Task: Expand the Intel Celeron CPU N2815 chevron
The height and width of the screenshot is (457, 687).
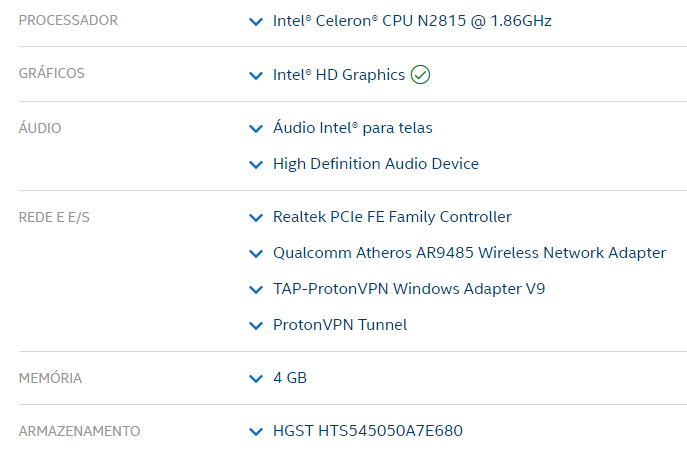Action: (x=256, y=21)
